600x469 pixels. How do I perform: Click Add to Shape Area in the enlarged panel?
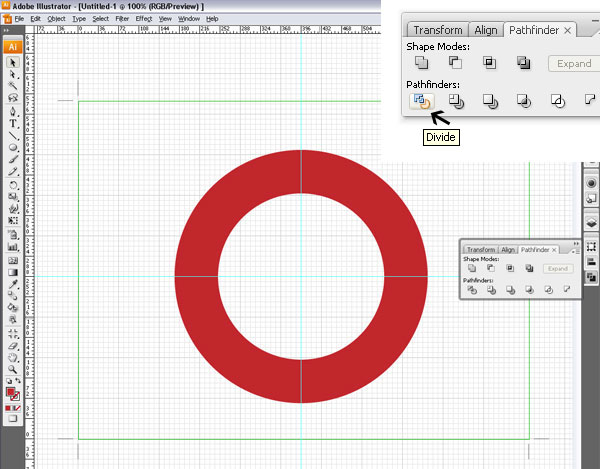click(x=421, y=62)
